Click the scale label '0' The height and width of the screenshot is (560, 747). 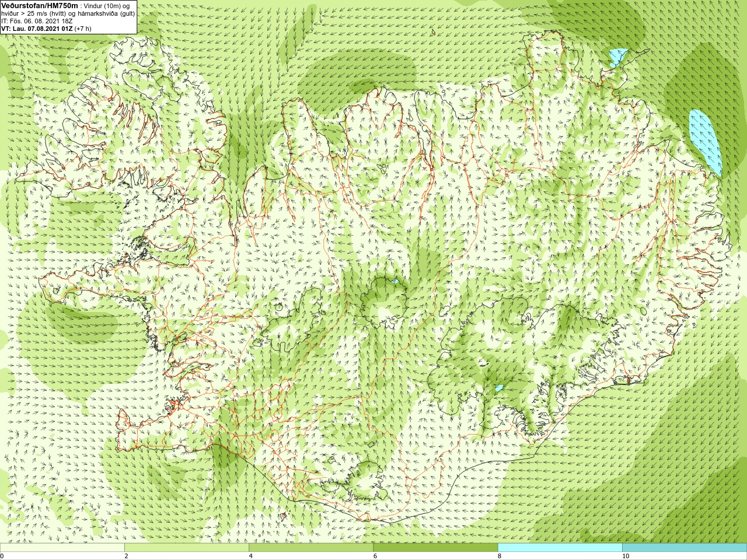[2, 556]
